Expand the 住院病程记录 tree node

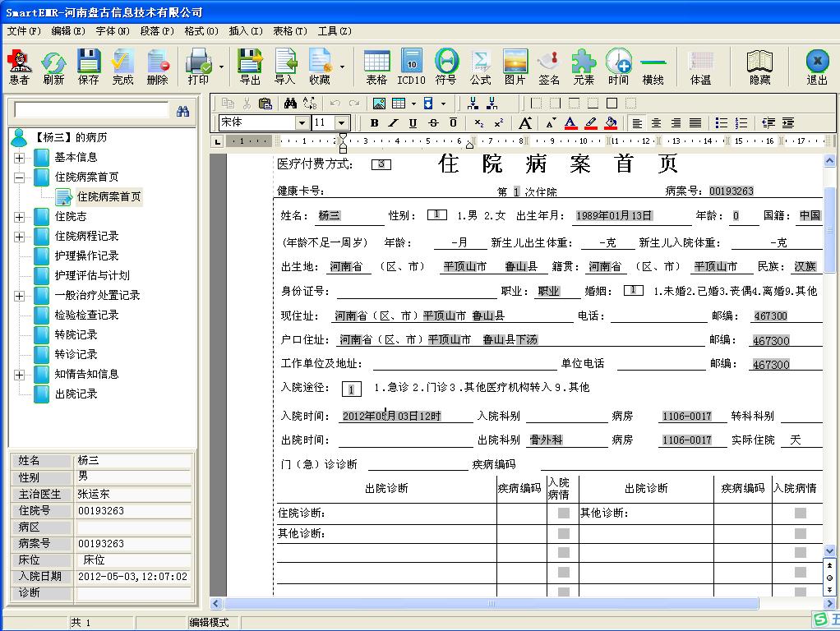coord(19,237)
